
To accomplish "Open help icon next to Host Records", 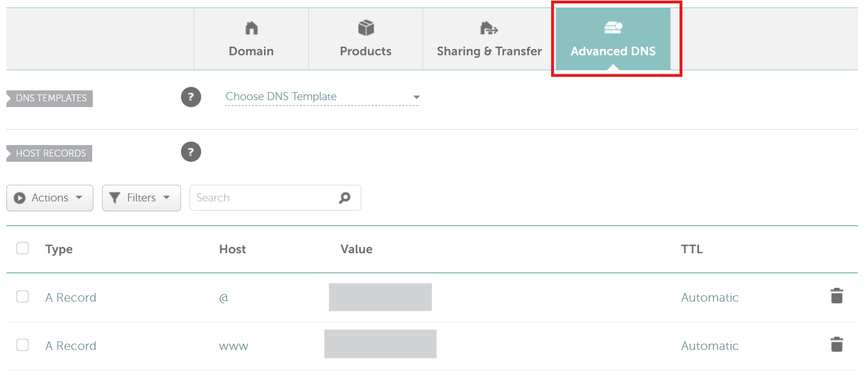I will pos(191,152).
